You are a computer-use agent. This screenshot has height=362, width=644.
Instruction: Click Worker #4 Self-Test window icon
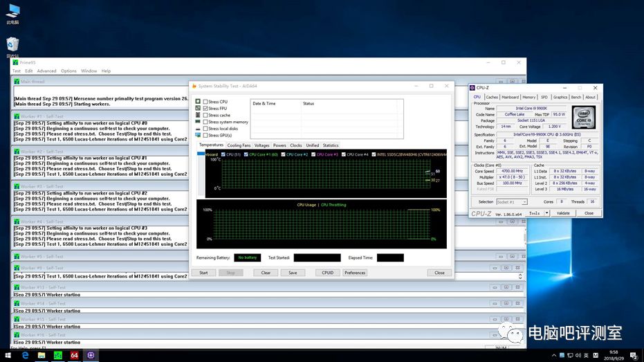coord(17,221)
